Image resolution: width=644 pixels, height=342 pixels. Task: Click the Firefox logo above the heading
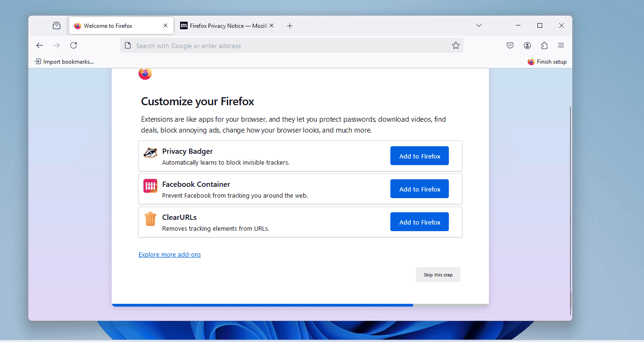[x=145, y=74]
